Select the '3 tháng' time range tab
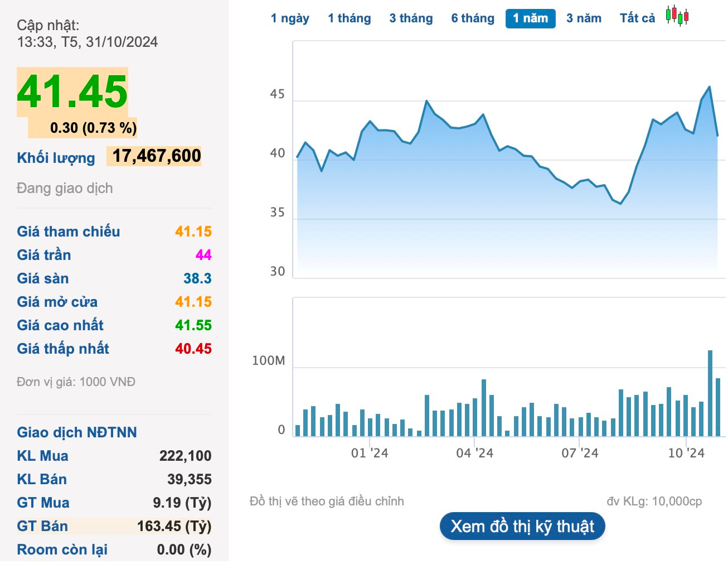 (411, 18)
